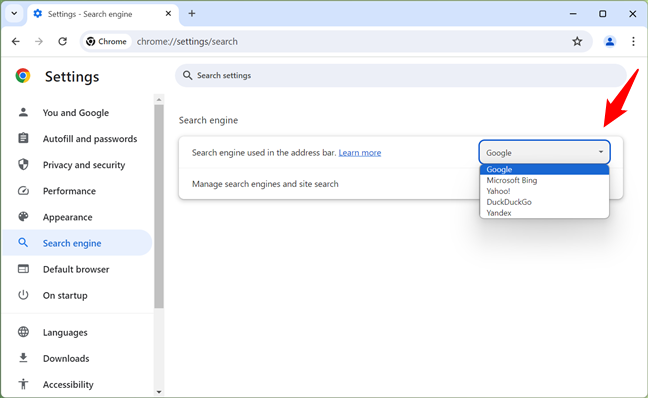Image resolution: width=648 pixels, height=398 pixels.
Task: Click the Default browser window icon
Action: click(x=23, y=269)
